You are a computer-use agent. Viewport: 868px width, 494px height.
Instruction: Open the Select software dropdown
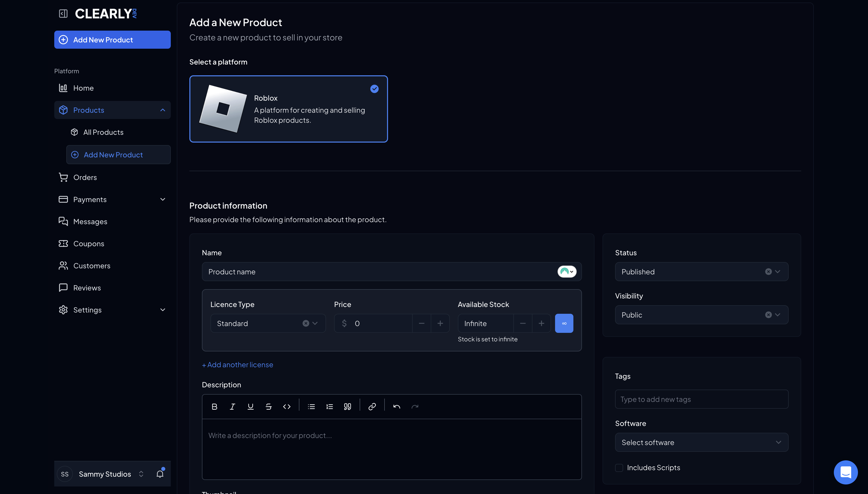click(701, 442)
